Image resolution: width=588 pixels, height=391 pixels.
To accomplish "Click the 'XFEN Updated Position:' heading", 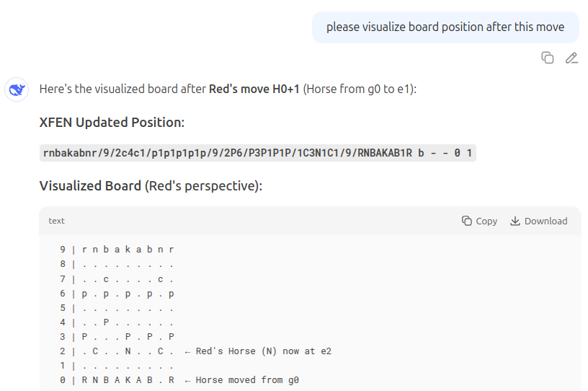I will click(x=112, y=122).
